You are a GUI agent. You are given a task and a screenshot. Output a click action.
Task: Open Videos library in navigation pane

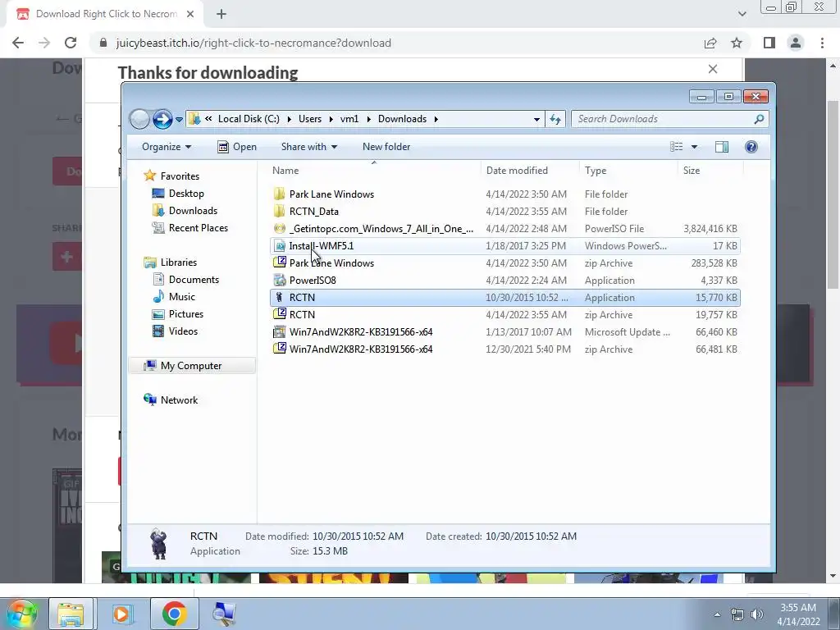click(183, 331)
